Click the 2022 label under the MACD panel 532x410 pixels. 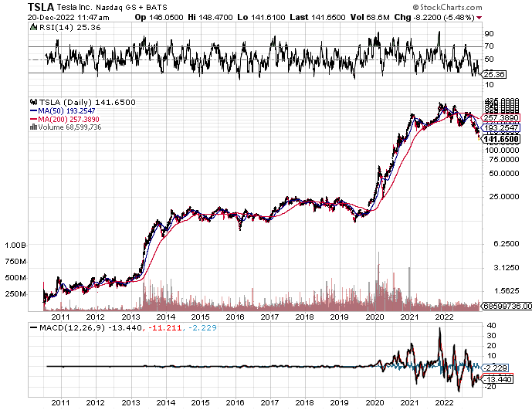coord(445,403)
